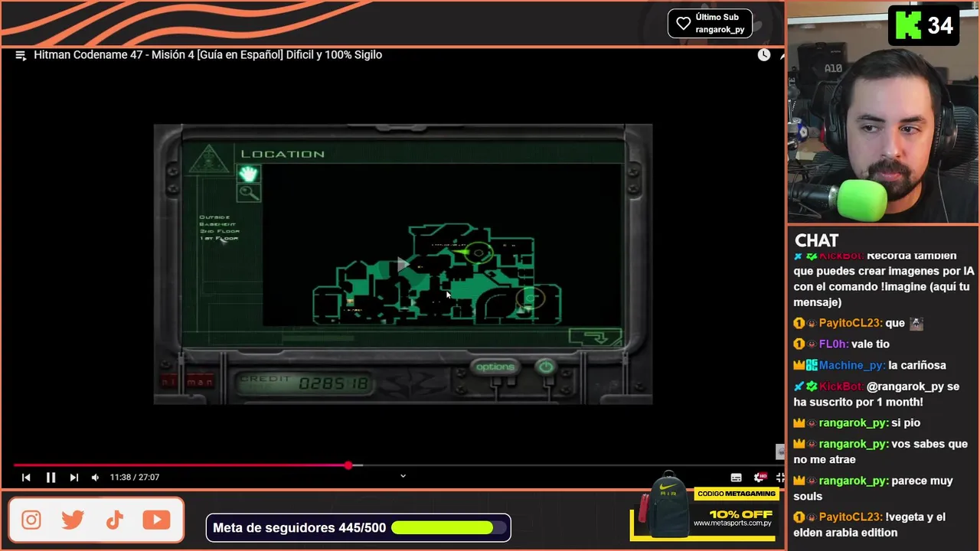The image size is (980, 551).
Task: Click PayitoCL23 message !vegeta y el elden
Action: (869, 525)
